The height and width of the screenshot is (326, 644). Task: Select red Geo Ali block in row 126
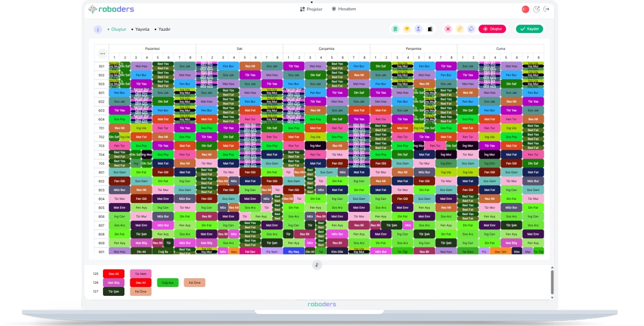pos(141,283)
